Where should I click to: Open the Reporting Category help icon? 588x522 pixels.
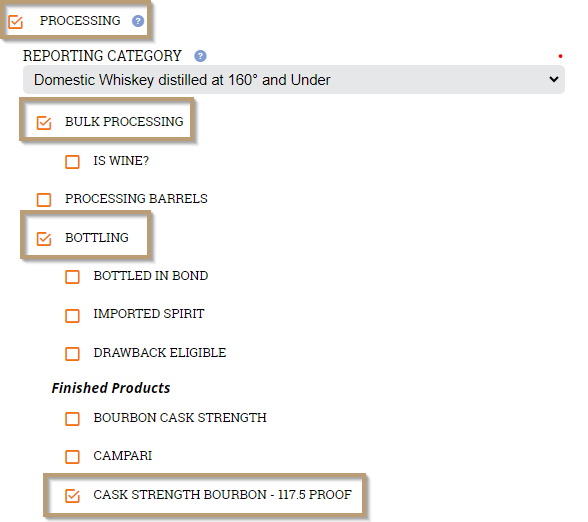(x=200, y=56)
